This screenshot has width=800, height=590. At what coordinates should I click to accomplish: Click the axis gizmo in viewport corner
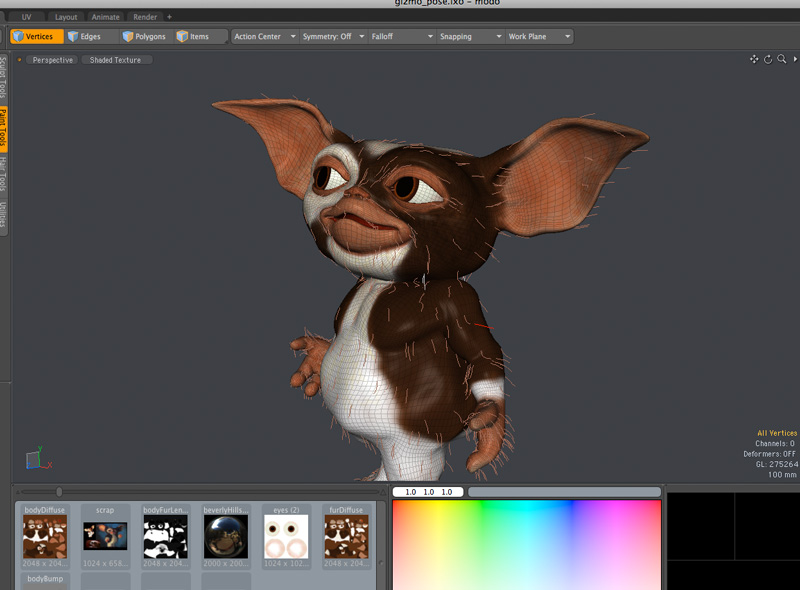(39, 458)
